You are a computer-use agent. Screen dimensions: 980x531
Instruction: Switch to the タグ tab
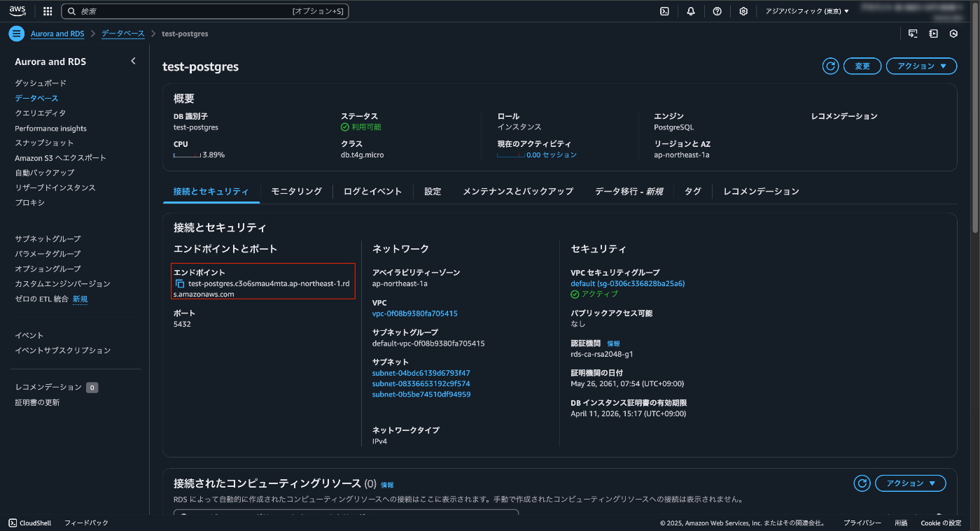[x=692, y=191]
